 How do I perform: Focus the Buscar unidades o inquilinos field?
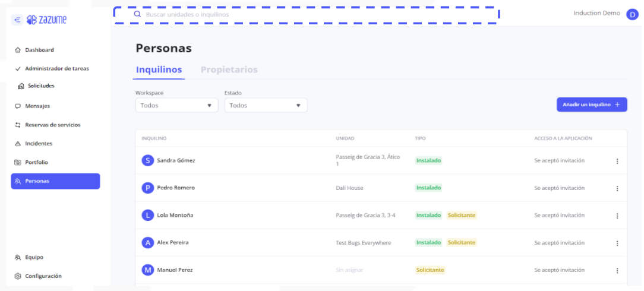(x=306, y=14)
